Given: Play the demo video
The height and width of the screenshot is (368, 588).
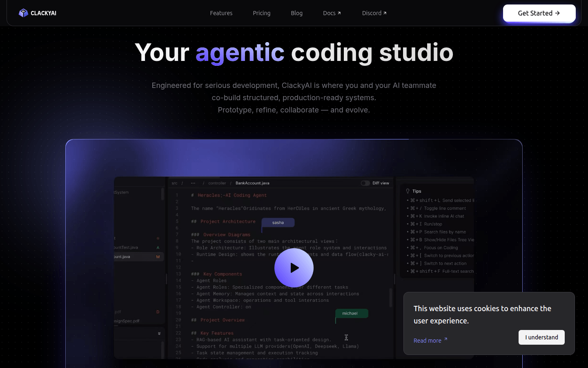Looking at the screenshot, I should [294, 268].
